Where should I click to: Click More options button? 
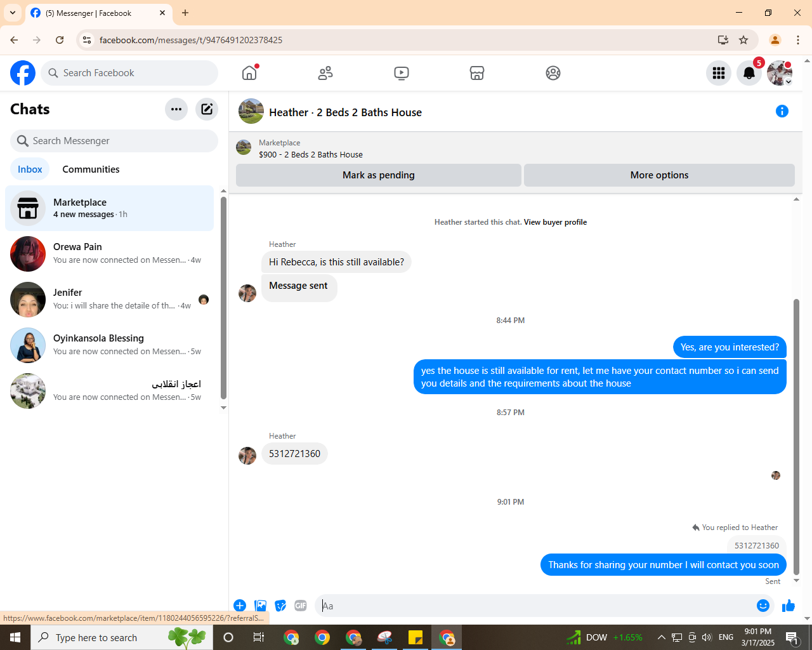pyautogui.click(x=659, y=175)
